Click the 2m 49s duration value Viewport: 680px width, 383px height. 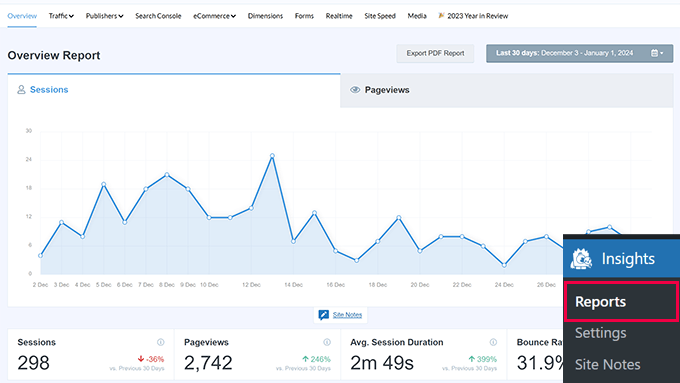tap(382, 363)
